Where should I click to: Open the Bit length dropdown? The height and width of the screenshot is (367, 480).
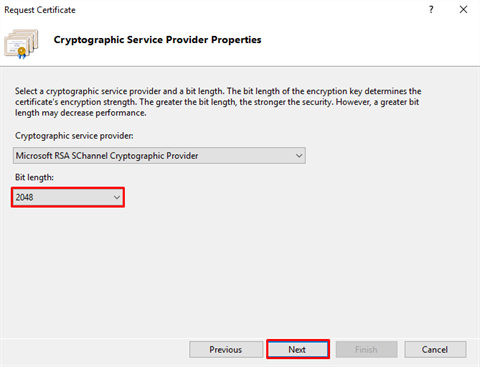click(68, 197)
